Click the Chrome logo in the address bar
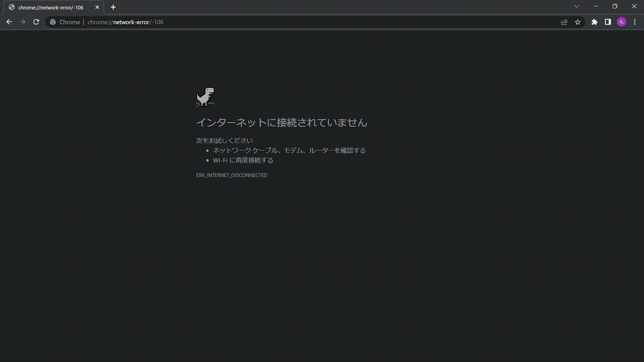The height and width of the screenshot is (362, 644). coord(53,22)
